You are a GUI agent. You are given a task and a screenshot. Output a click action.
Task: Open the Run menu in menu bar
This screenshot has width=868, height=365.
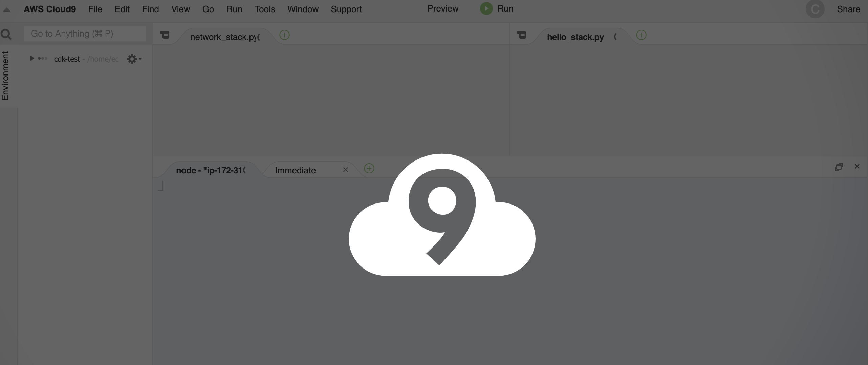[234, 9]
